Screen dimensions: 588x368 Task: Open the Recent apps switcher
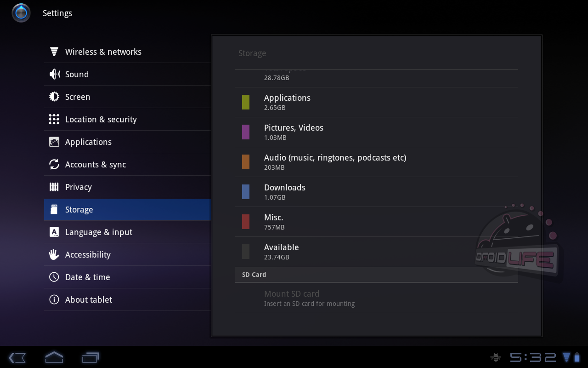(90, 357)
